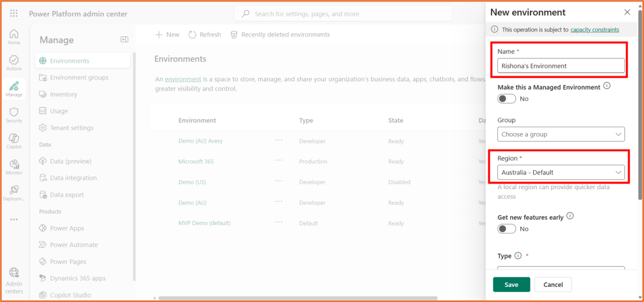The width and height of the screenshot is (644, 302).
Task: Close the New environment panel
Action: point(627,13)
